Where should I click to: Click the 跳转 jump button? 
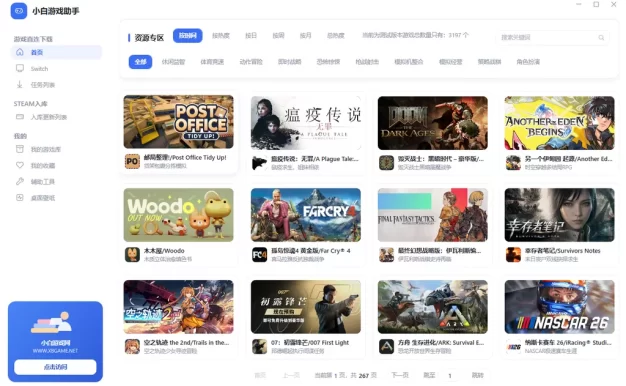tap(477, 375)
